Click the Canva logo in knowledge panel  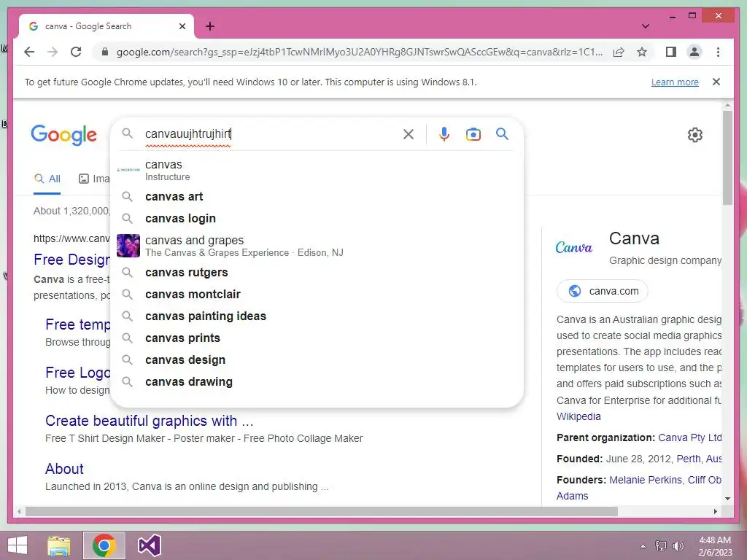[x=574, y=248]
